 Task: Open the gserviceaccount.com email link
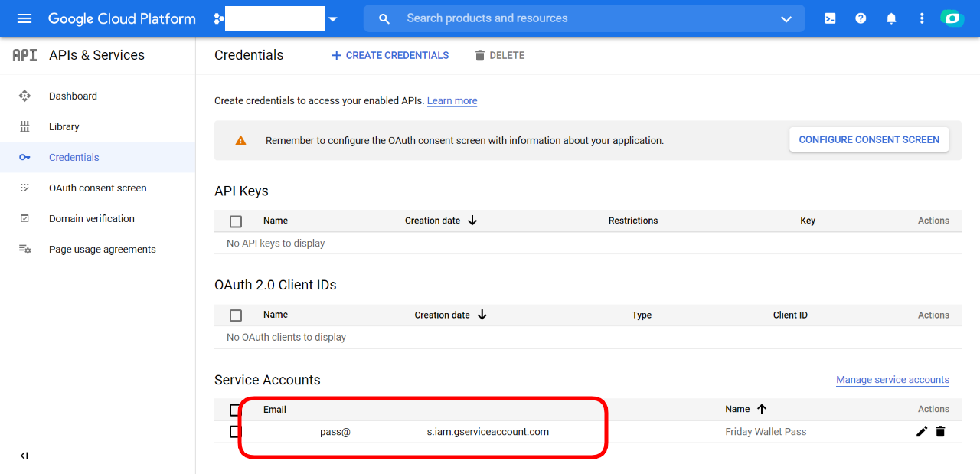tap(434, 432)
